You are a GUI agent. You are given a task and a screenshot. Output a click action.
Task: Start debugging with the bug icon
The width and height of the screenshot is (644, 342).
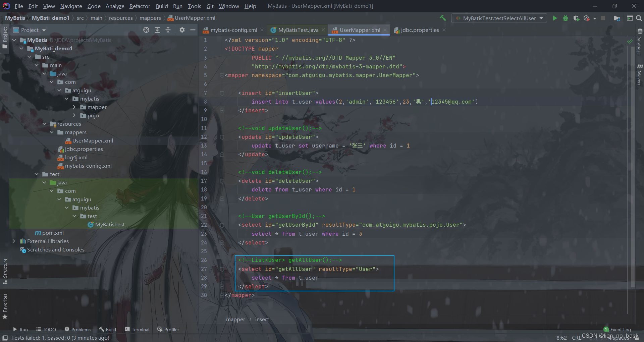tap(566, 18)
